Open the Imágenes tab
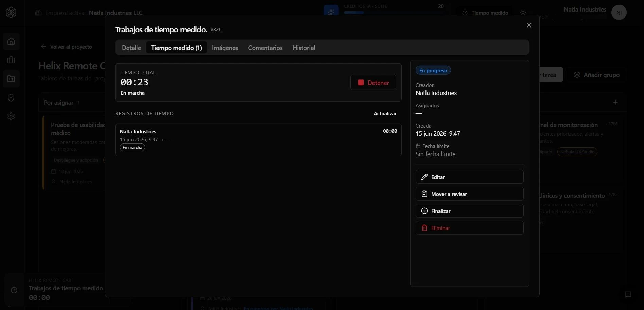644x310 pixels. pyautogui.click(x=225, y=48)
